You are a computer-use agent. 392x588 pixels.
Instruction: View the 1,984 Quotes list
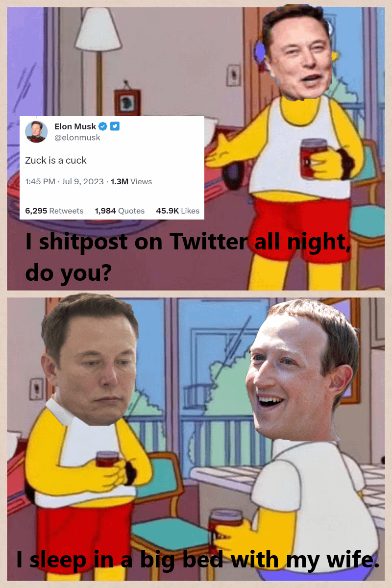pyautogui.click(x=120, y=211)
